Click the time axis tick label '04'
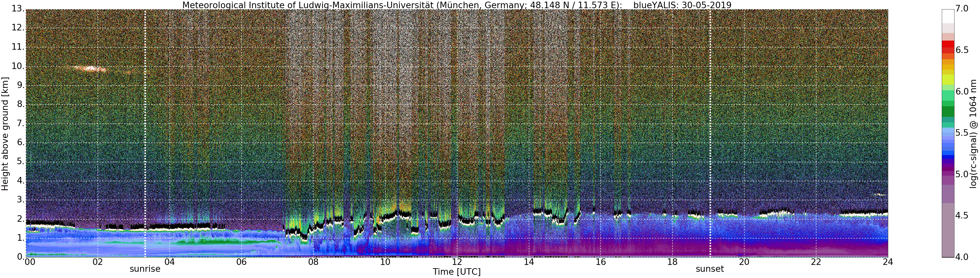Screen dimensions: 980x278 (169, 262)
